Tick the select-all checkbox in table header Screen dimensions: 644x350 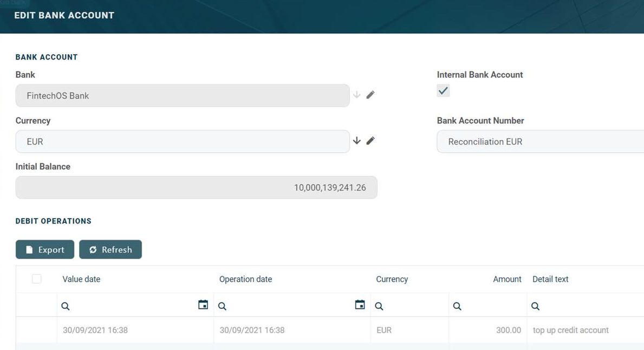pyautogui.click(x=37, y=279)
